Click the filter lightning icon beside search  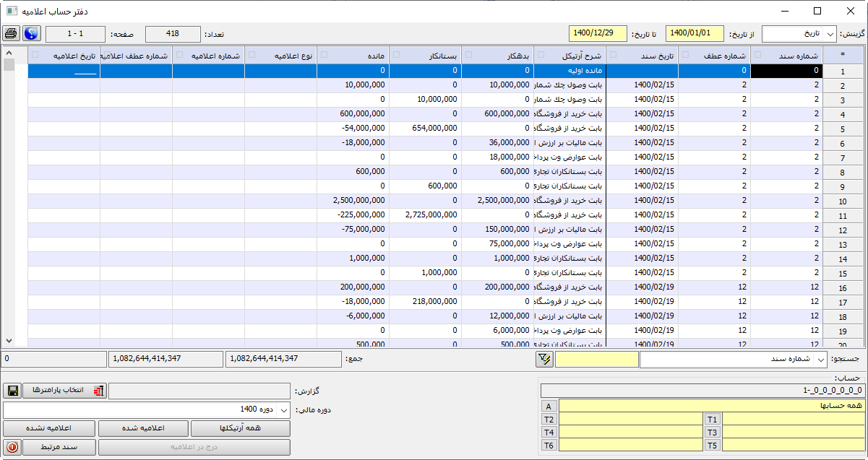[x=543, y=359]
